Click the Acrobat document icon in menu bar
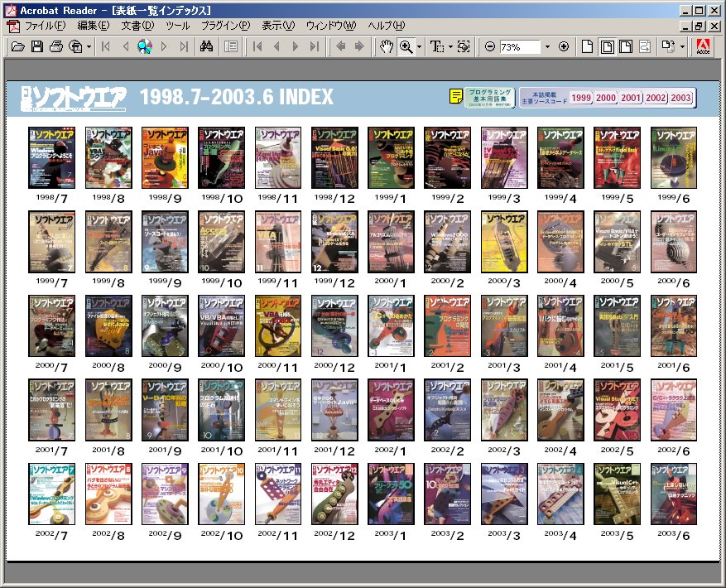The height and width of the screenshot is (588, 726). pyautogui.click(x=12, y=26)
